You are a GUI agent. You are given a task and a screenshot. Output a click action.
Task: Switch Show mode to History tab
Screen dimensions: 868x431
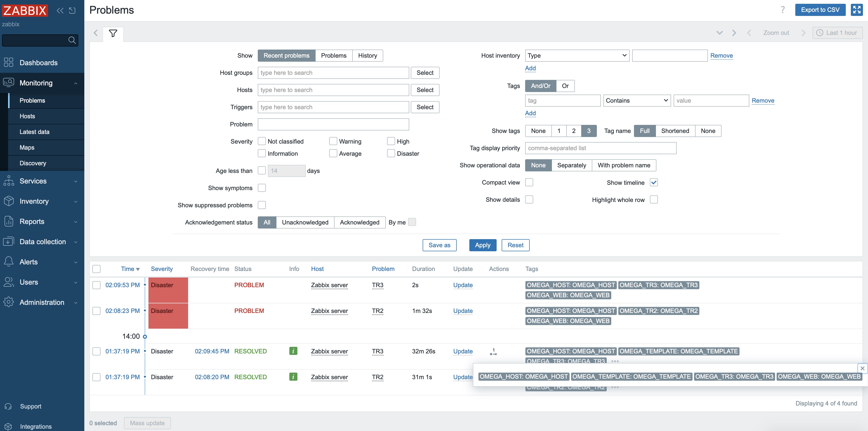point(367,55)
